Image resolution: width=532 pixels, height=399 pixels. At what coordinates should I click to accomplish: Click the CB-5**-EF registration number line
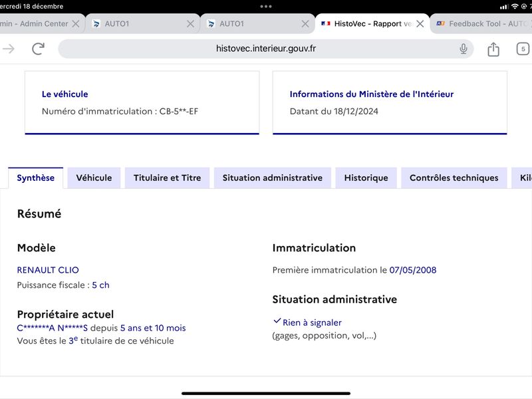coord(120,111)
